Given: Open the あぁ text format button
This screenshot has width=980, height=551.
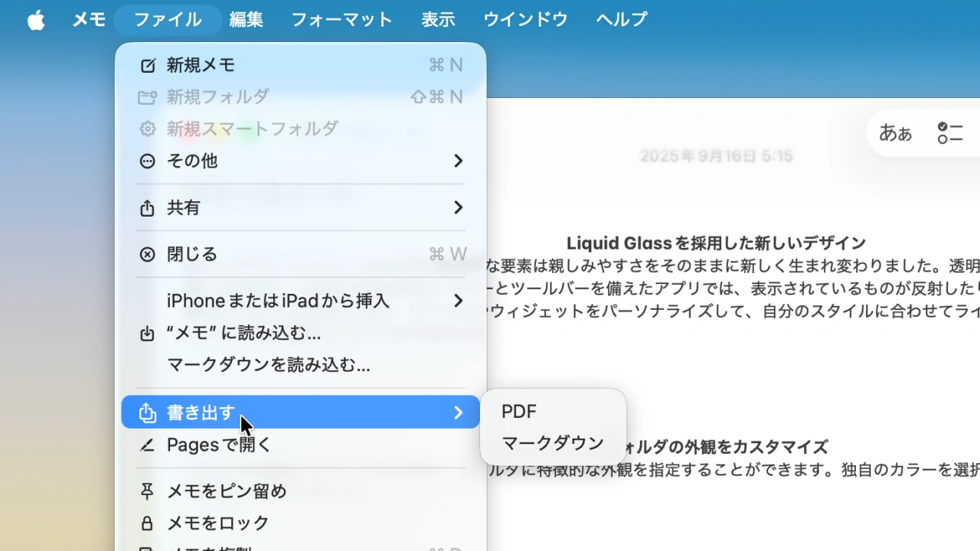Looking at the screenshot, I should [x=895, y=133].
